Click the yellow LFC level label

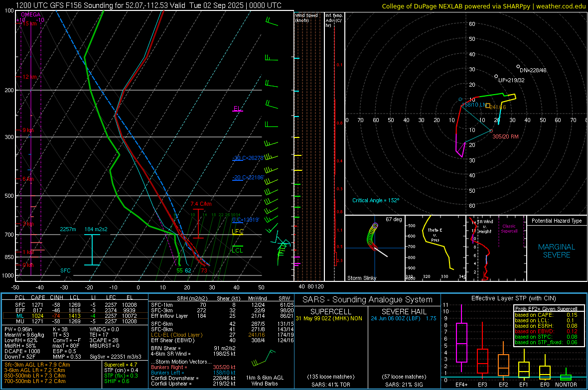point(237,232)
